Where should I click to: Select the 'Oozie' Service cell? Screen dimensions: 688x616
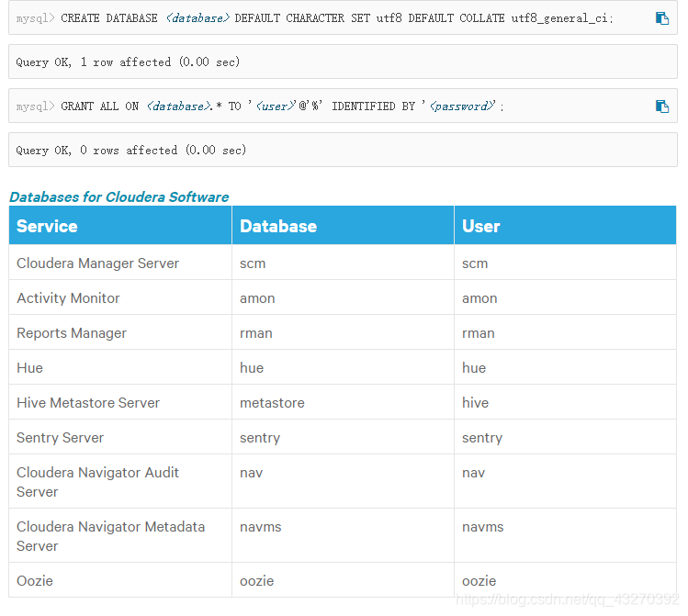click(120, 580)
